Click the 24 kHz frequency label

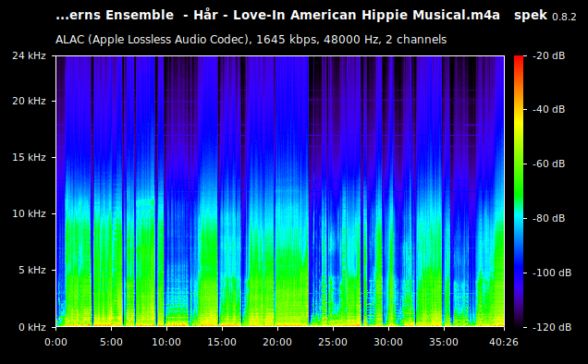pos(29,55)
